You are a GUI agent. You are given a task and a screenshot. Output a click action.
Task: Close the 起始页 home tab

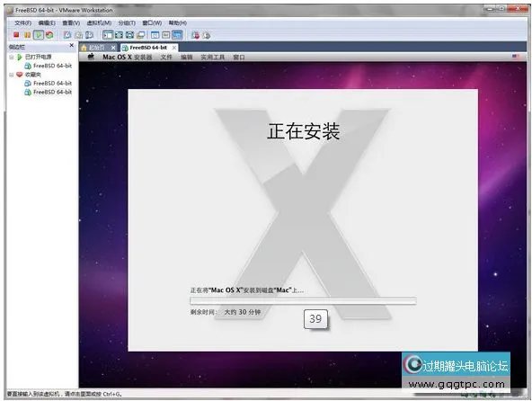click(113, 48)
